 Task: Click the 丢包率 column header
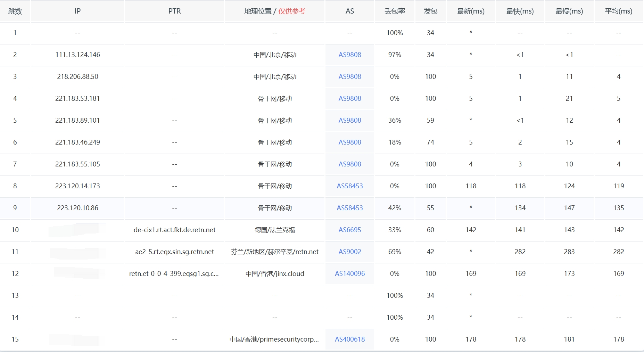[x=395, y=11]
